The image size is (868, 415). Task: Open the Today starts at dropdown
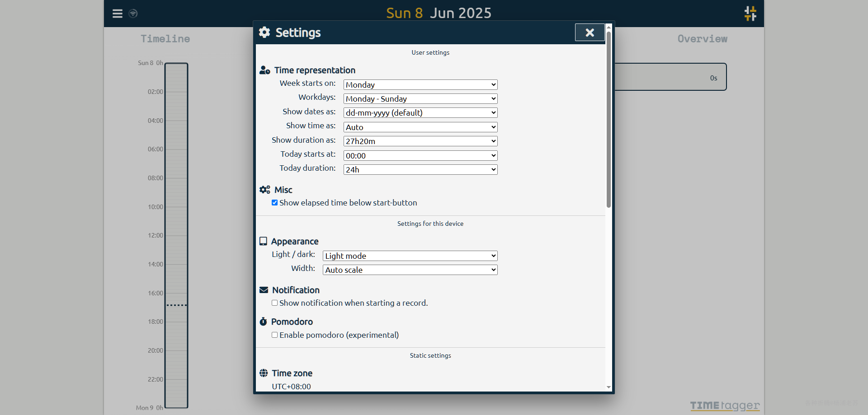point(420,156)
